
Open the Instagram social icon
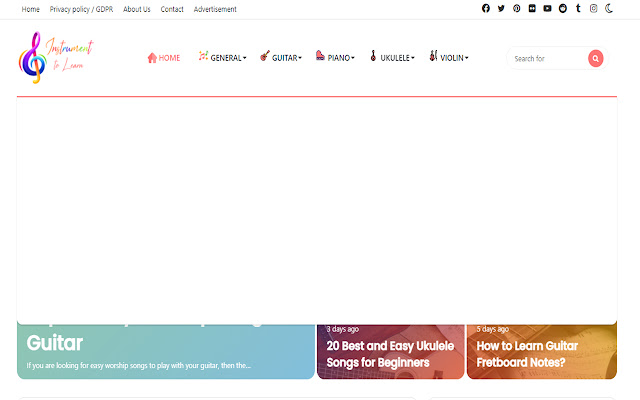(593, 9)
